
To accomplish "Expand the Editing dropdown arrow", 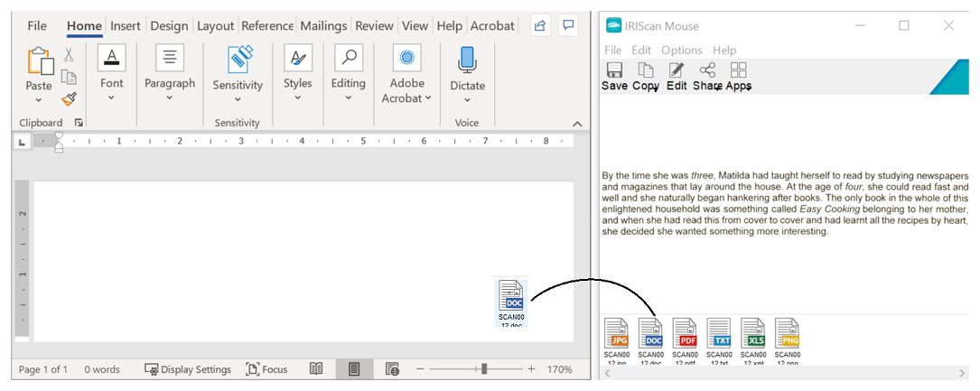I will pos(348,97).
